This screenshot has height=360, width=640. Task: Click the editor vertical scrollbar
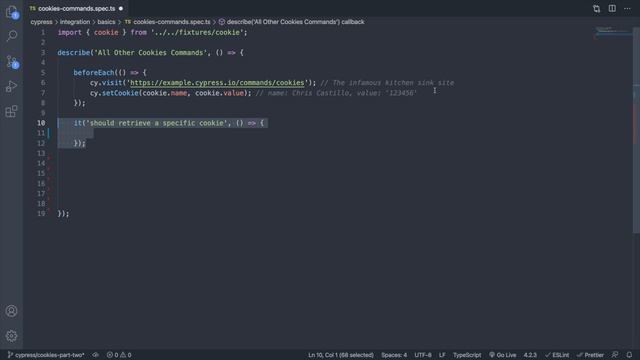point(636,131)
